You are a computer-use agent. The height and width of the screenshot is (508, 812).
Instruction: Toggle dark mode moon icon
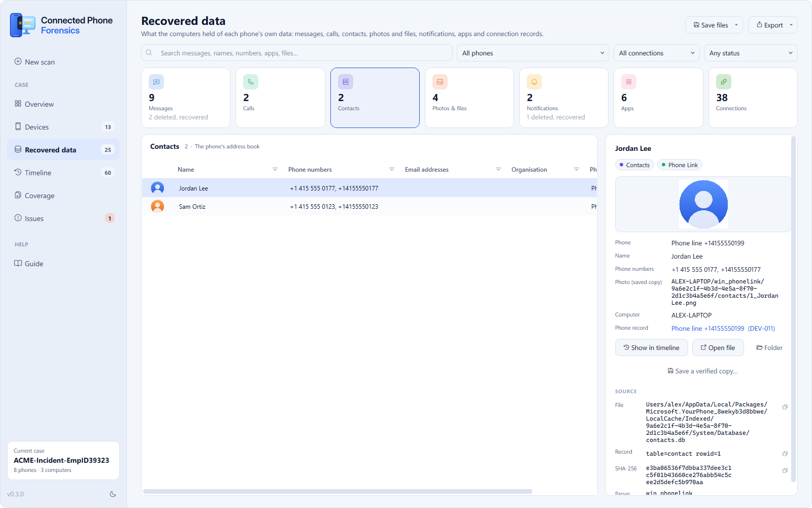click(x=113, y=494)
